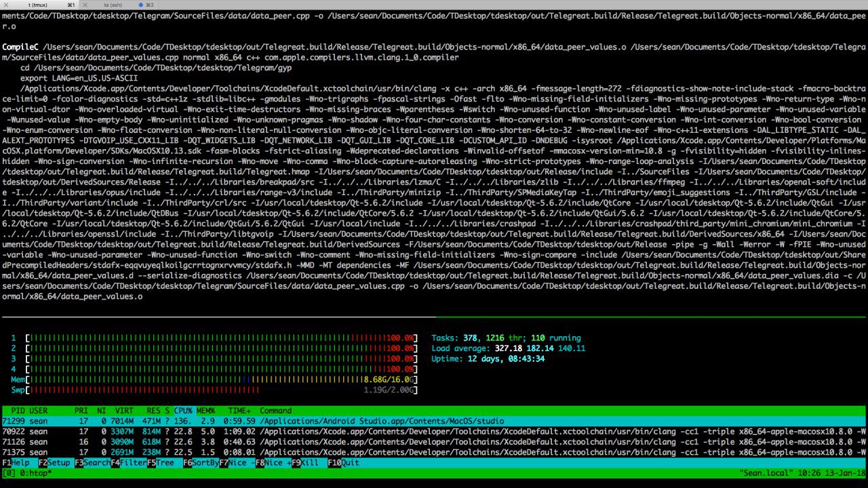Click the 8.68G/16.0G memory value

(389, 380)
